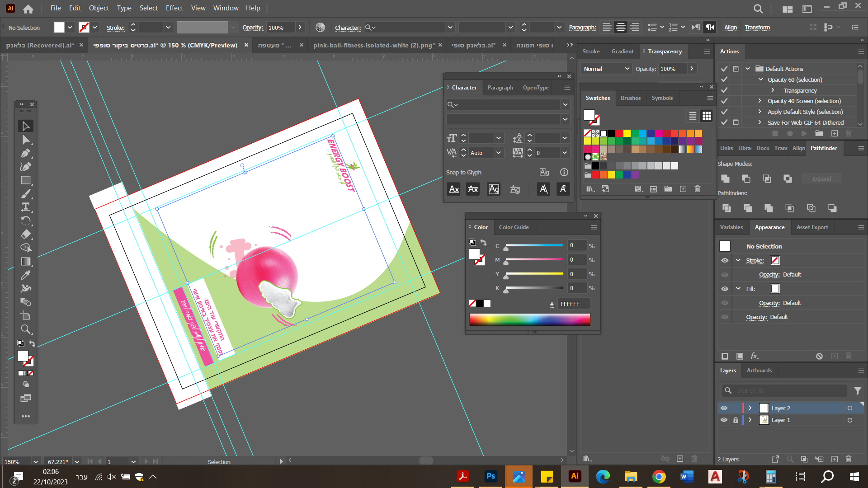868x488 pixels.
Task: Expand Layer 2 contents arrow
Action: tap(750, 408)
